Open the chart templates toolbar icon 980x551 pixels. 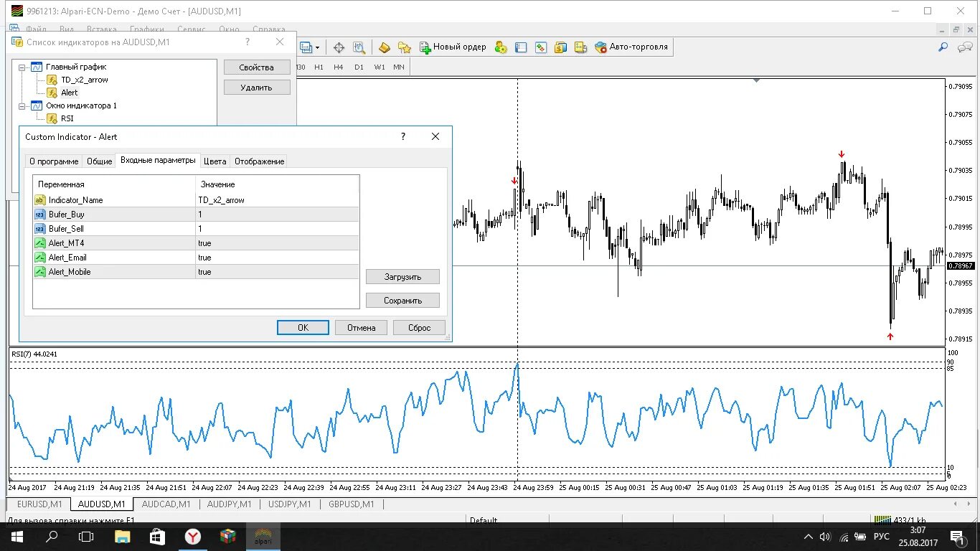[x=306, y=47]
